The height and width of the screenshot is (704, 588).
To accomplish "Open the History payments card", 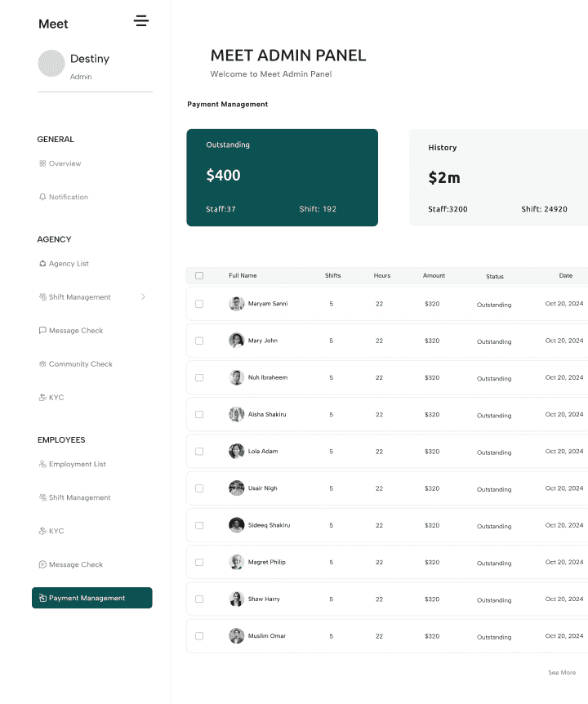I will (x=498, y=177).
